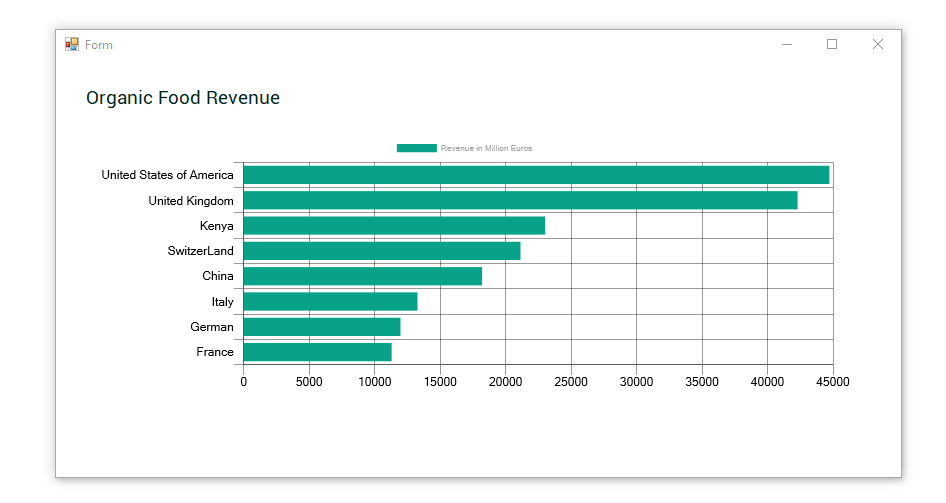This screenshot has width=946, height=503.
Task: Click the 45000 axis tick label
Action: [833, 382]
